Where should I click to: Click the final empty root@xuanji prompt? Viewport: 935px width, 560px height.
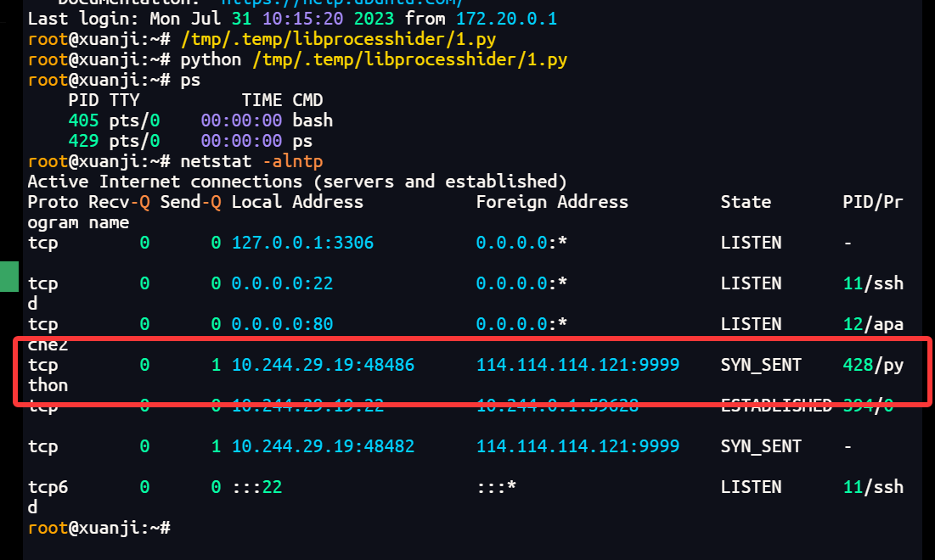pyautogui.click(x=99, y=528)
